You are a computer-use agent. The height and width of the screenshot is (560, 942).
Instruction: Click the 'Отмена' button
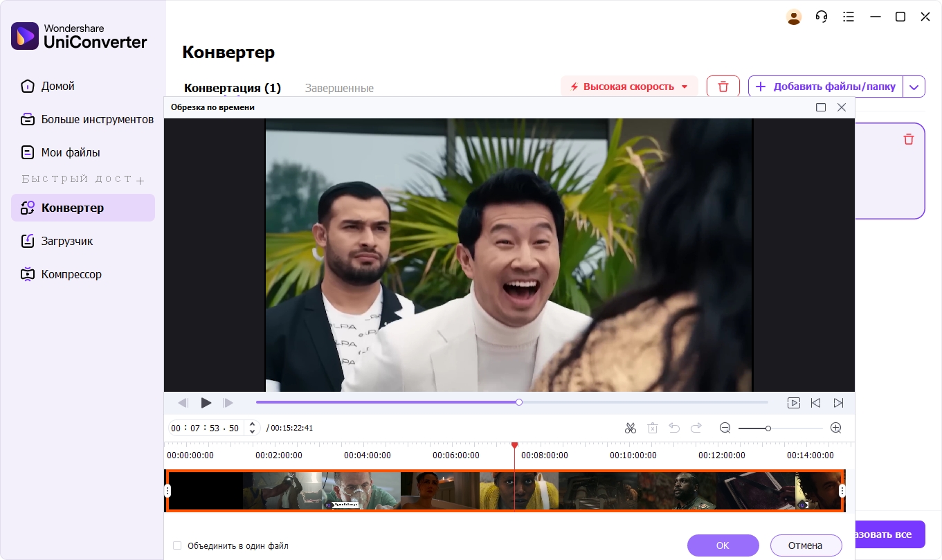click(806, 545)
